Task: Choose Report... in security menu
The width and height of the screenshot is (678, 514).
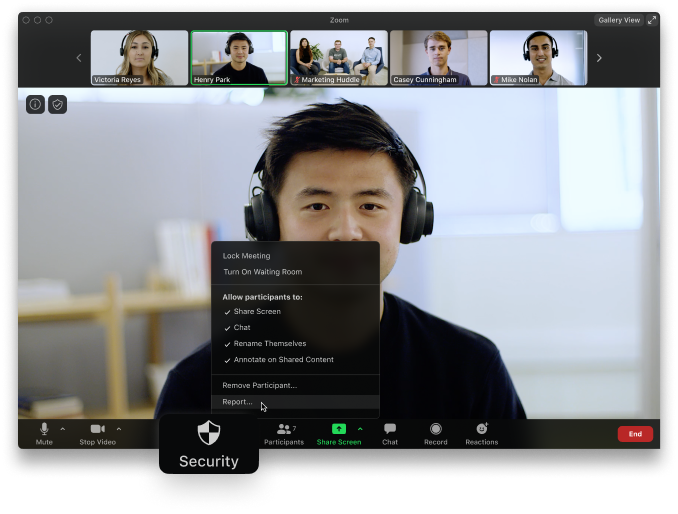Action: click(x=295, y=402)
